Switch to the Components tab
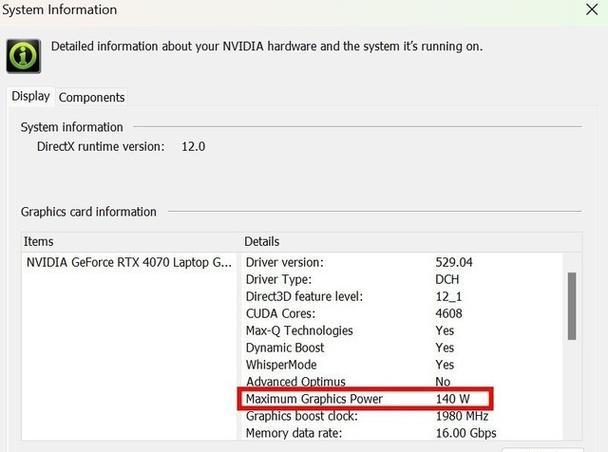Viewport: 608px width, 452px height. (92, 97)
